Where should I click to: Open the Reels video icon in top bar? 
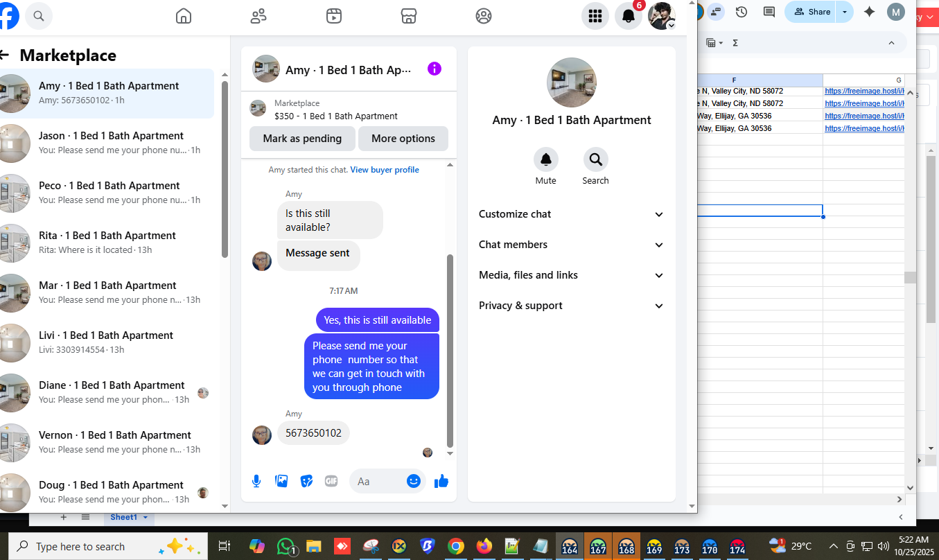334,16
